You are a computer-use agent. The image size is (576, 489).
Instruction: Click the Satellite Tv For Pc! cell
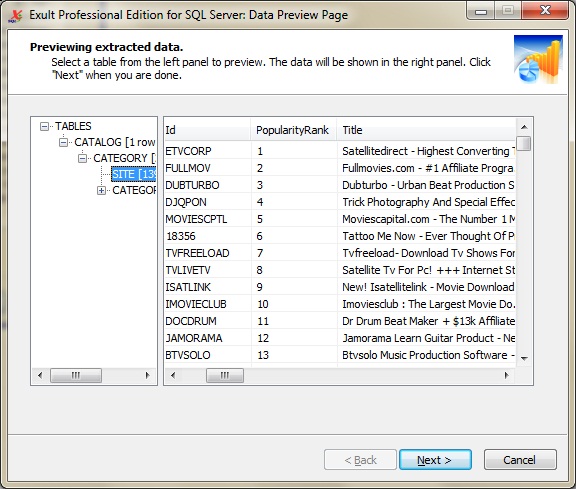click(426, 270)
